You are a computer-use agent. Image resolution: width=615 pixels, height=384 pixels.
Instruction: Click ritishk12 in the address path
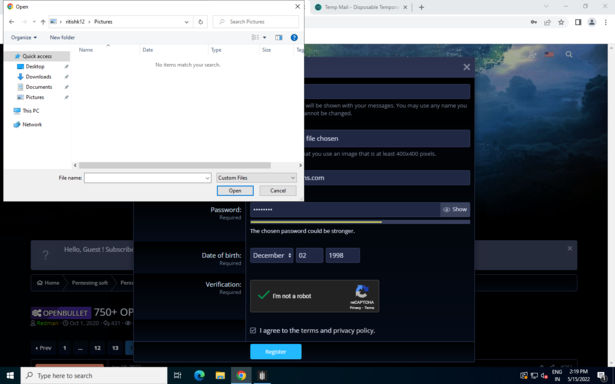pyautogui.click(x=75, y=22)
